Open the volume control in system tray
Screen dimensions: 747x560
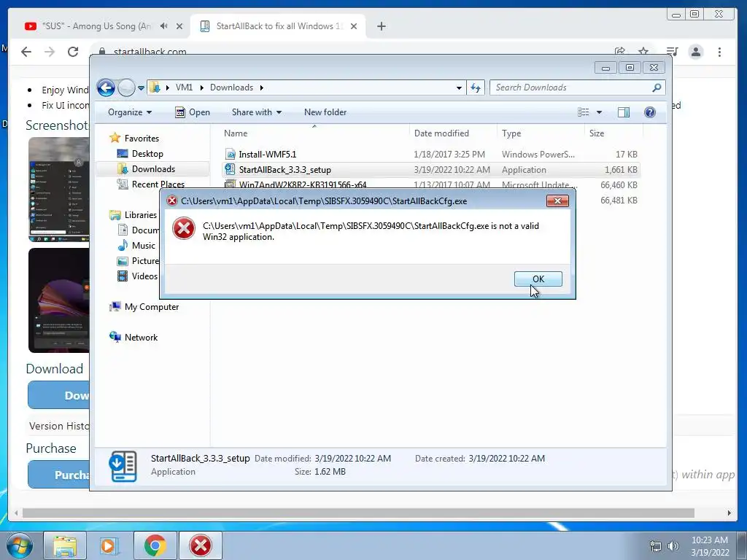(x=673, y=546)
